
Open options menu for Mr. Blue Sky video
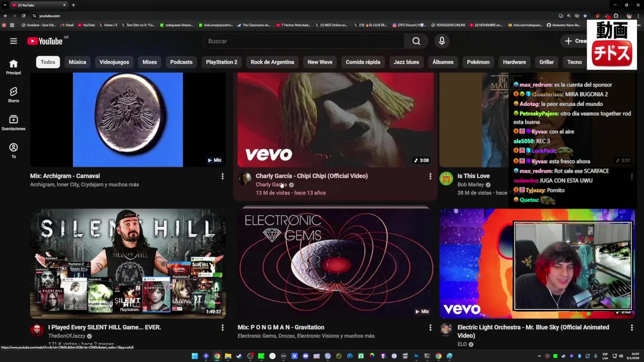[x=632, y=327]
